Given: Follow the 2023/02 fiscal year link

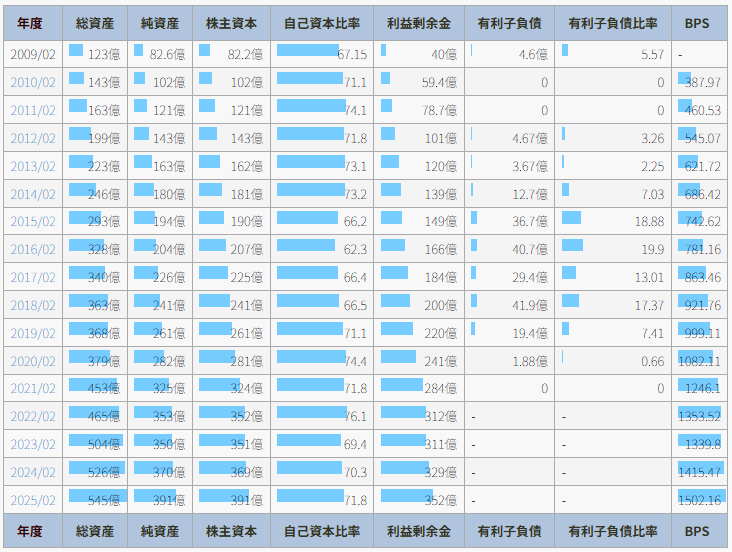Looking at the screenshot, I should 32,444.
